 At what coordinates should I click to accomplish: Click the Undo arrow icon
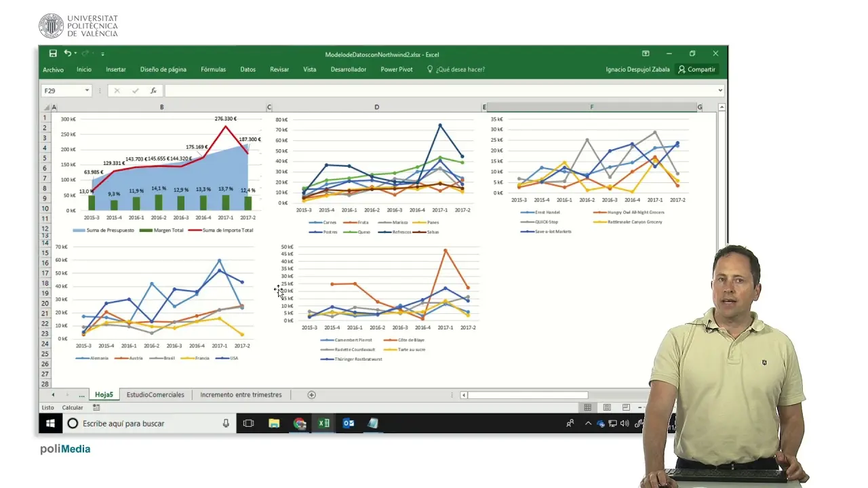pos(67,54)
